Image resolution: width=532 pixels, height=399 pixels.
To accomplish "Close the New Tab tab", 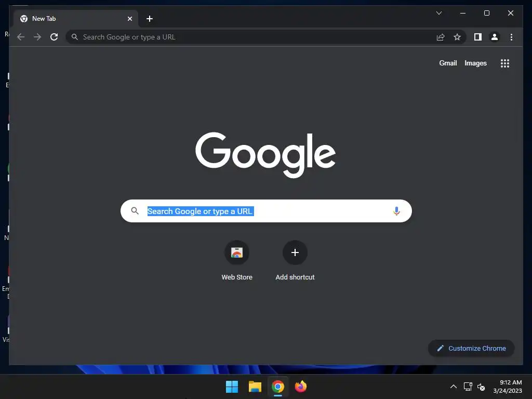I will click(x=129, y=19).
